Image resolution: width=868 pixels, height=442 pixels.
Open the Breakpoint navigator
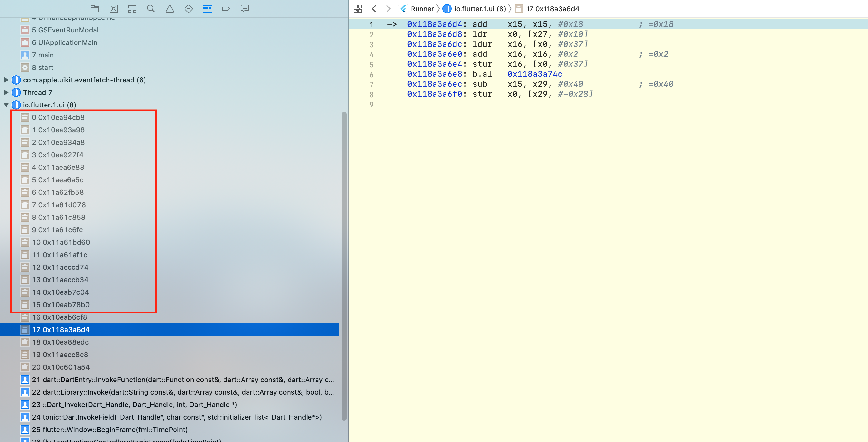[x=226, y=8]
